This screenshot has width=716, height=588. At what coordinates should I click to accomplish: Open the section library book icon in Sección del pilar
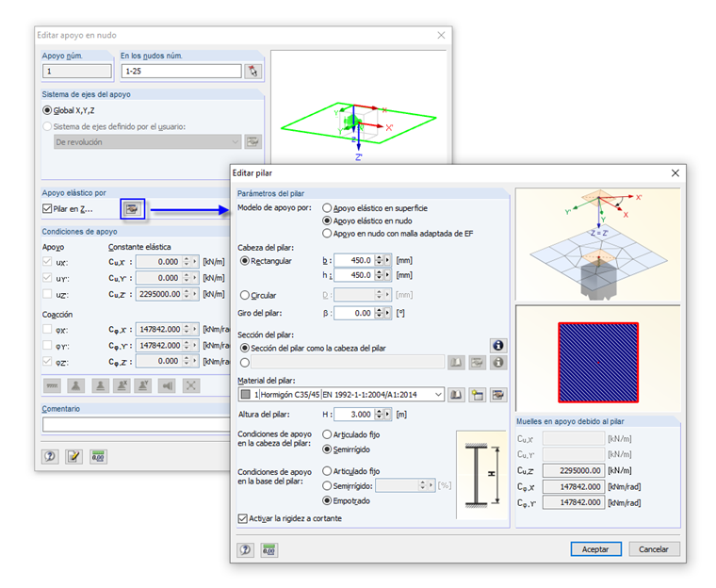tap(456, 362)
